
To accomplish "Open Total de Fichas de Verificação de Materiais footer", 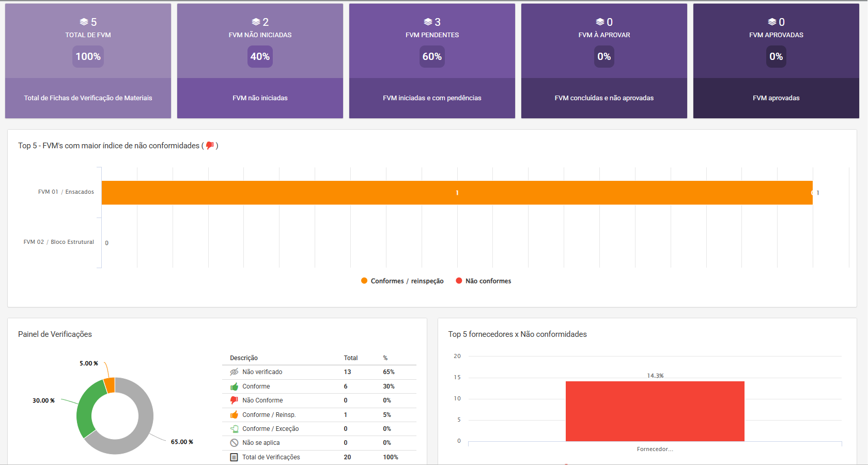I will pyautogui.click(x=88, y=98).
